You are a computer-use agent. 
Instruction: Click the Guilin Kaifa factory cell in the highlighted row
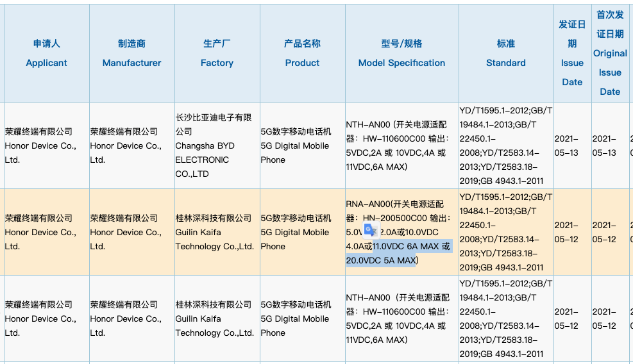pos(217,232)
